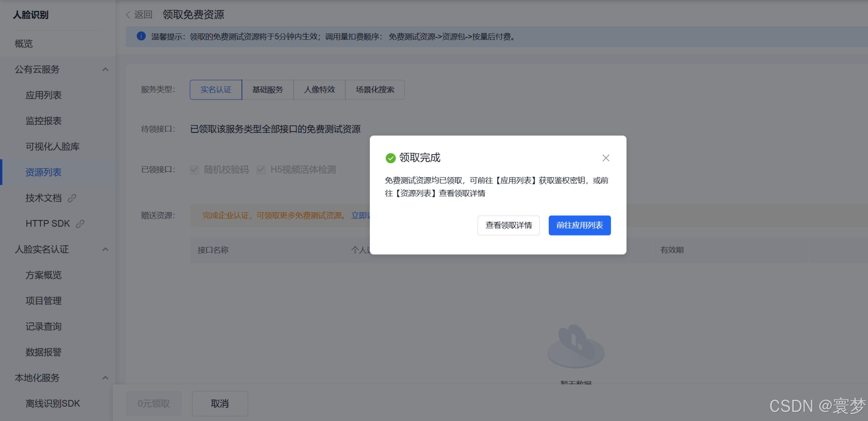Collapse the 人脸实名认证 section
Image resolution: width=868 pixels, height=421 pixels.
105,249
